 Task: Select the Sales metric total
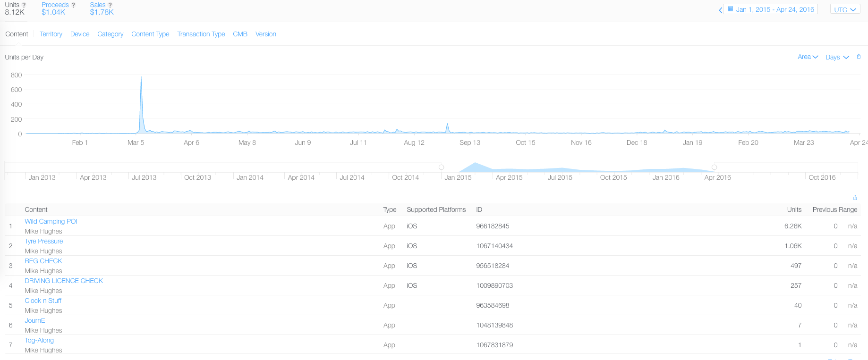tap(102, 12)
